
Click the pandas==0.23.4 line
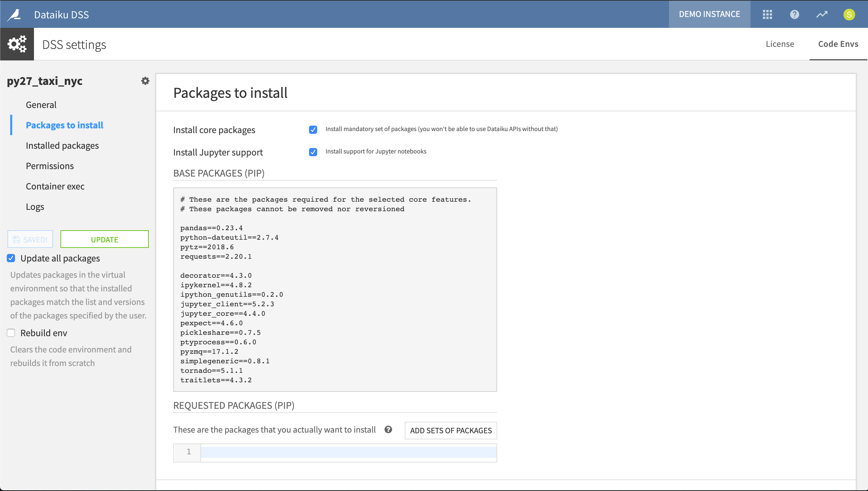[212, 228]
